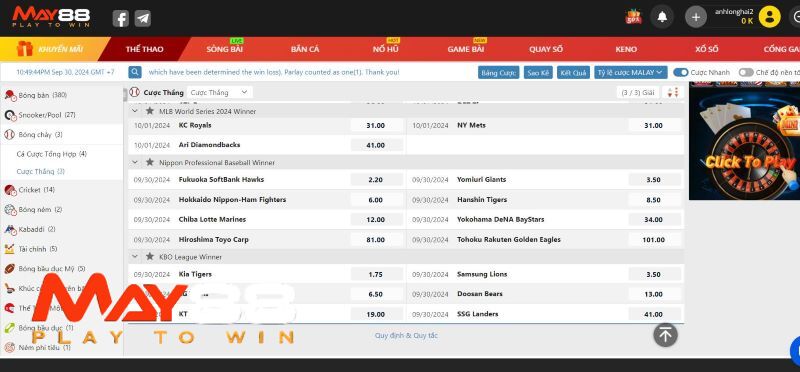800x372 pixels.
Task: Click the Kết Quả button
Action: (x=573, y=72)
